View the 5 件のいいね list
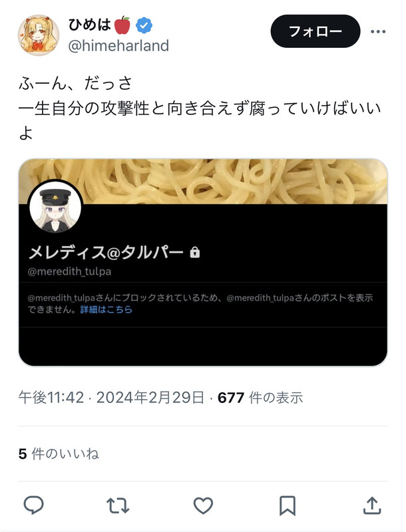Screen dimensions: 406x532 (59, 454)
